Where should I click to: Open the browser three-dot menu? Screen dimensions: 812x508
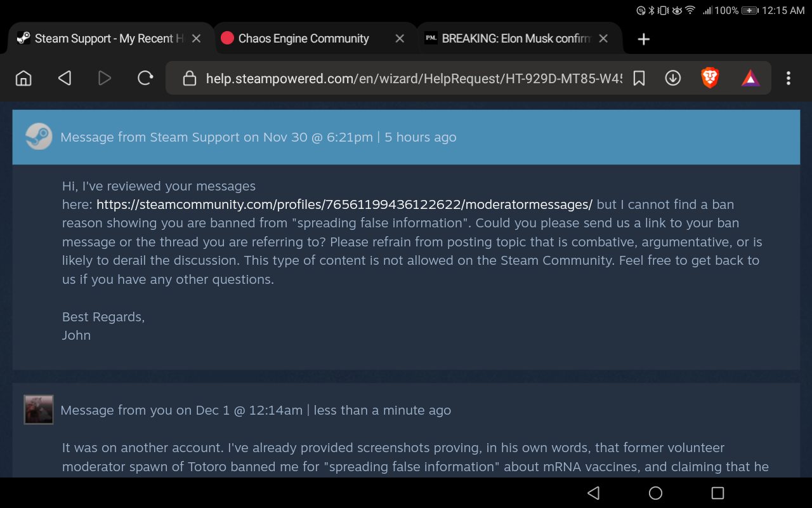click(x=789, y=78)
